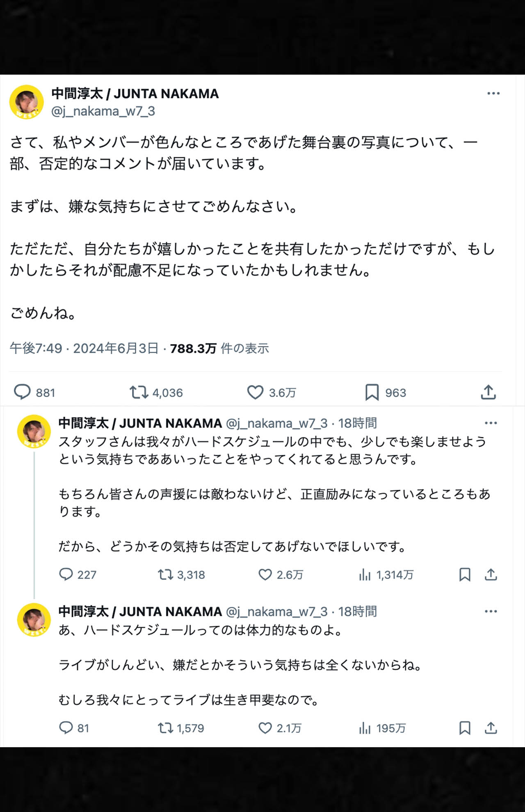Toggle bookmark on the main tweet showing 963
The height and width of the screenshot is (812, 525).
(372, 392)
